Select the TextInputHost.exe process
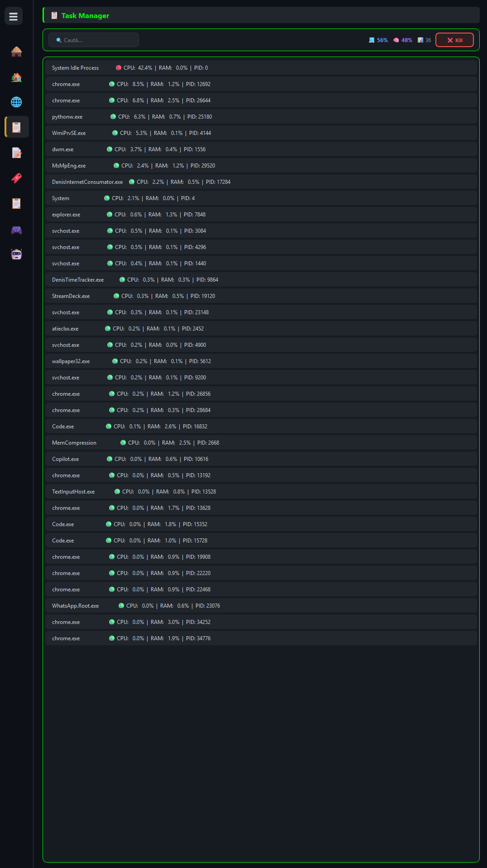 [x=261, y=492]
